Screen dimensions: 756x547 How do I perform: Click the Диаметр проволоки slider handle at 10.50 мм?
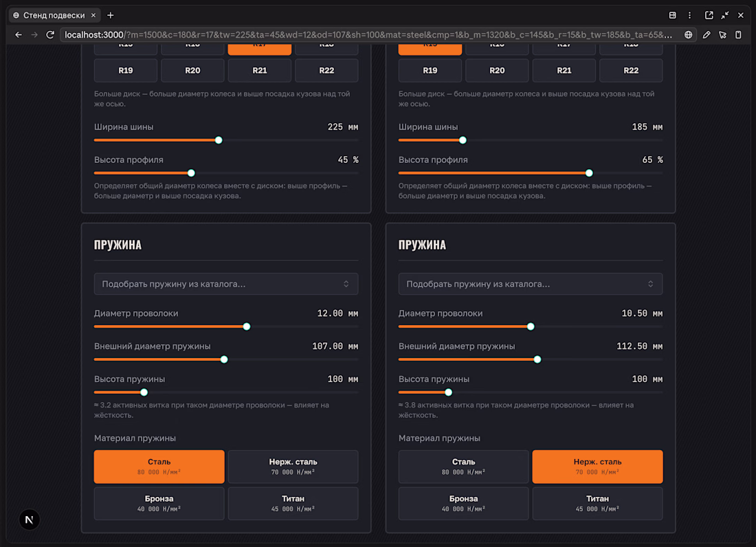pyautogui.click(x=531, y=326)
